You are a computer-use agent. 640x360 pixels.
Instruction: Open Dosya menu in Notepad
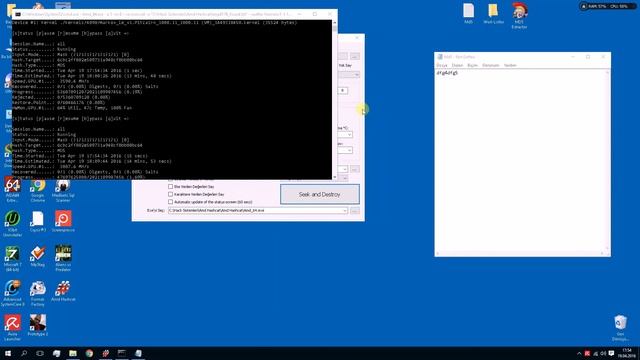[442, 65]
